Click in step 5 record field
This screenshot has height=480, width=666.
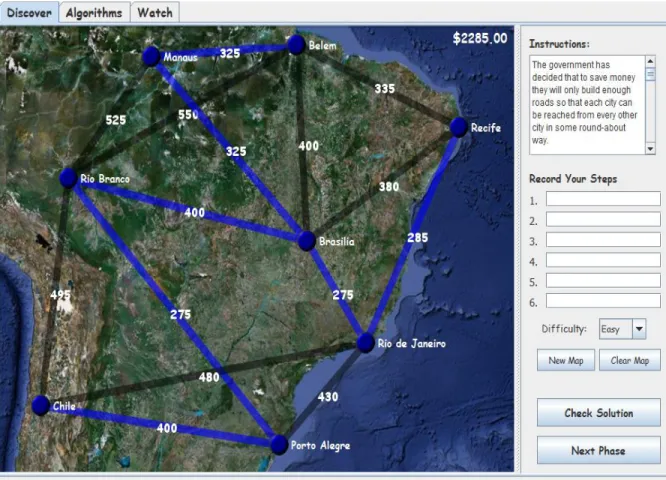603,280
